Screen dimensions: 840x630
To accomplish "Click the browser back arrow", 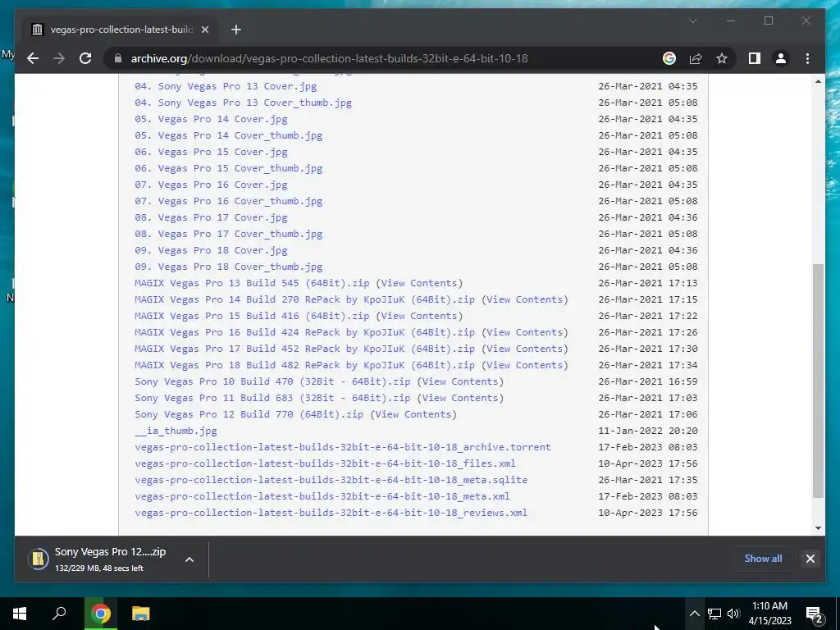I will (x=33, y=58).
